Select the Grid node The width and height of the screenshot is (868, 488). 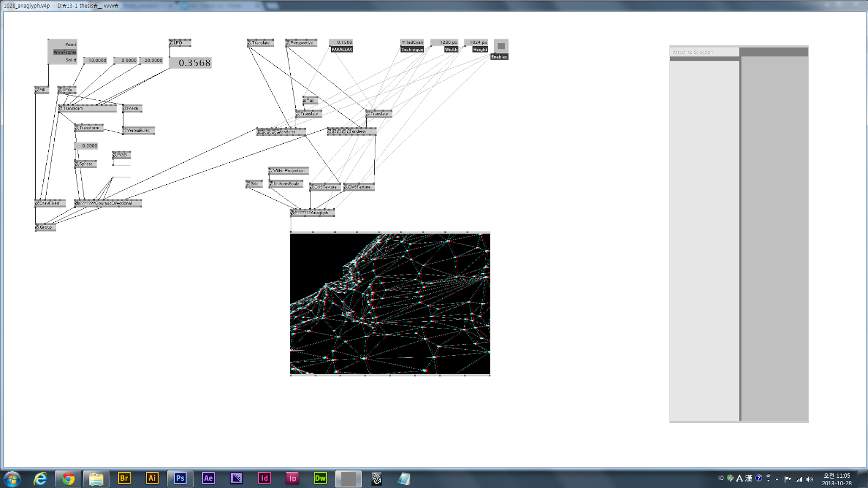pos(253,183)
